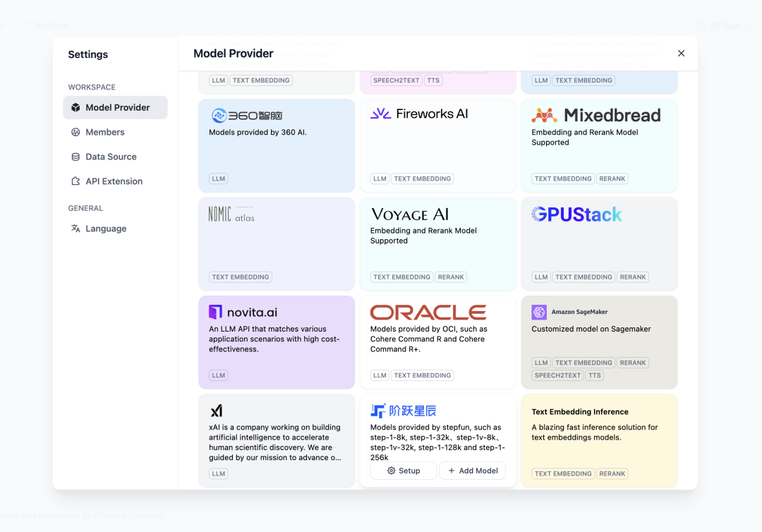Viewport: 762px width, 532px height.
Task: Click 'Customized model on Sagemaker' text
Action: tap(591, 329)
